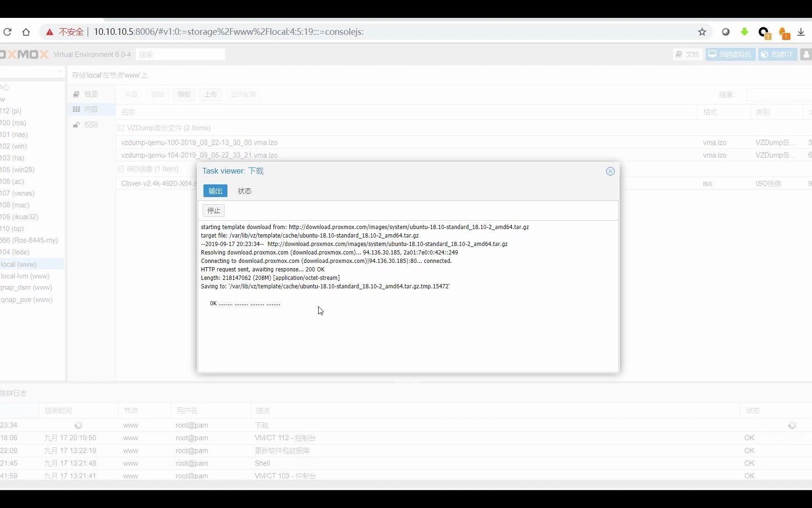Open the server view dropdown arrow
812x508 pixels.
coord(59,71)
